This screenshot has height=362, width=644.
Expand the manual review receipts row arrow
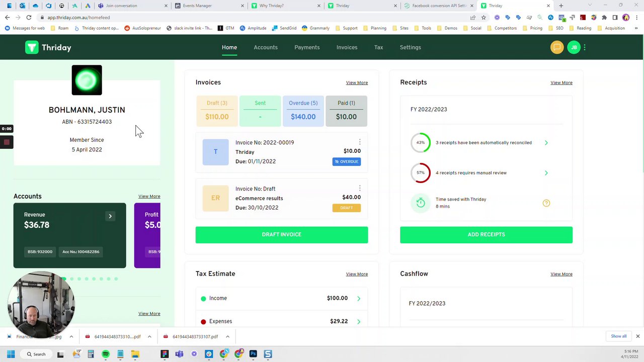click(x=546, y=173)
